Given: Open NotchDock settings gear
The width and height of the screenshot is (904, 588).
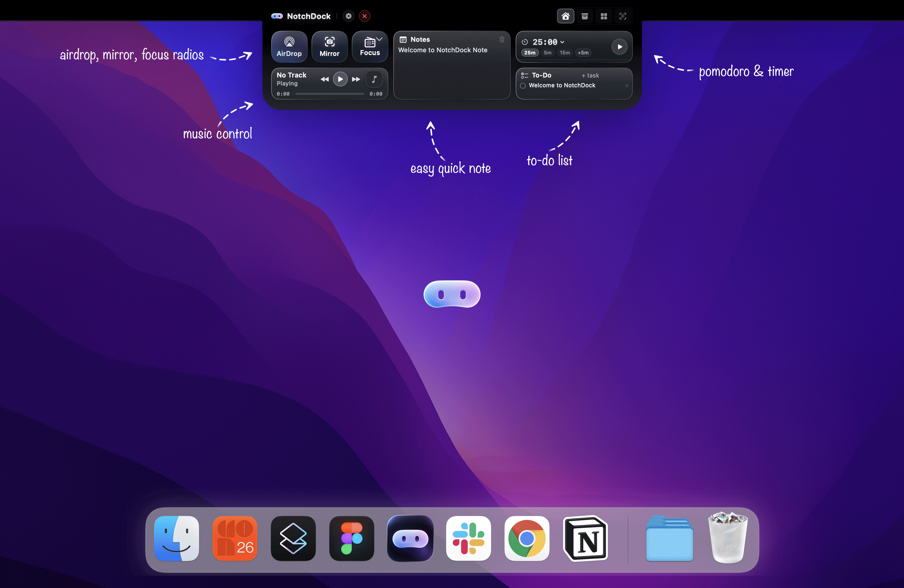Looking at the screenshot, I should (348, 16).
